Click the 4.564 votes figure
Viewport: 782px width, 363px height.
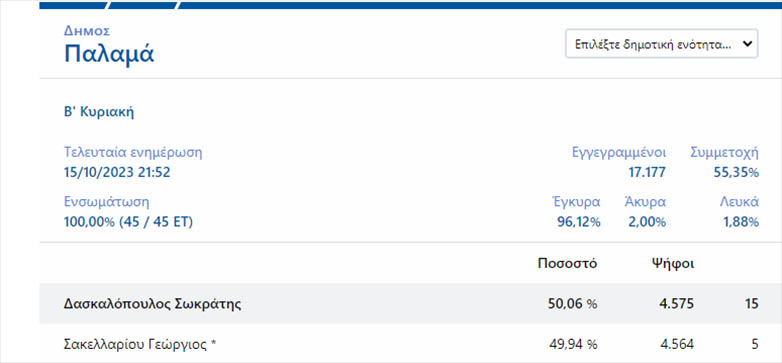[x=675, y=344]
